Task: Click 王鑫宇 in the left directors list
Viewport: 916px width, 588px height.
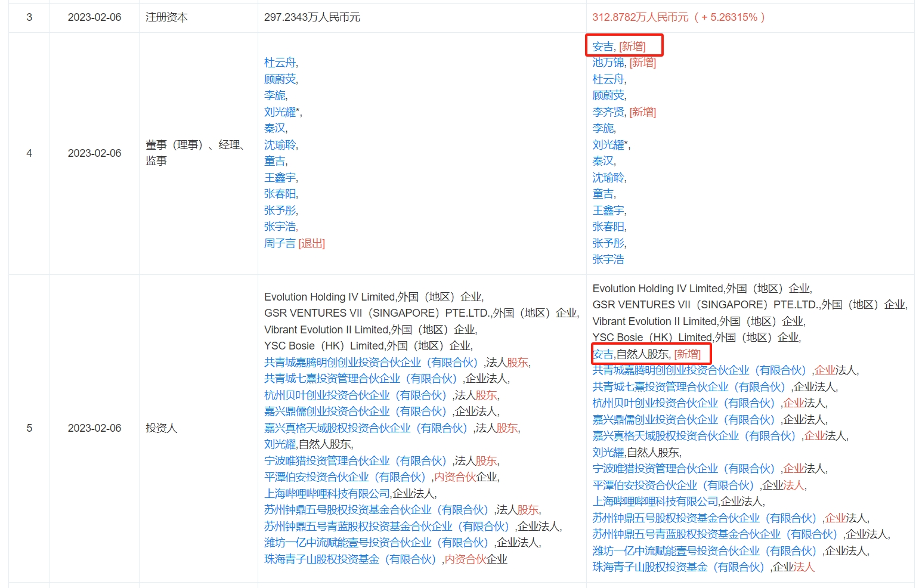Action: [280, 178]
